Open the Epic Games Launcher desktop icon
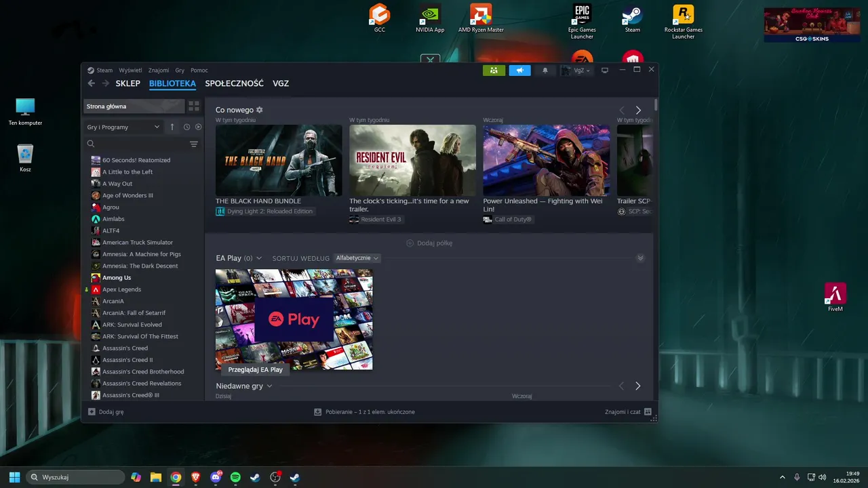The width and height of the screenshot is (868, 488). [x=582, y=22]
